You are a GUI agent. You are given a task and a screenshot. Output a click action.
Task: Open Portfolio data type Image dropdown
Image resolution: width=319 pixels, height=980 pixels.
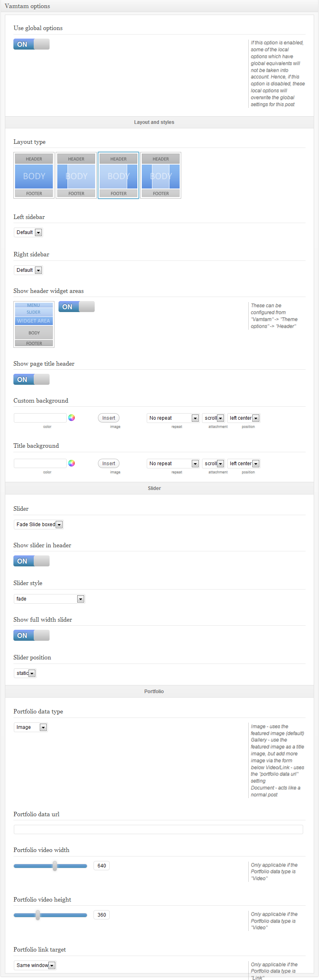coord(30,727)
